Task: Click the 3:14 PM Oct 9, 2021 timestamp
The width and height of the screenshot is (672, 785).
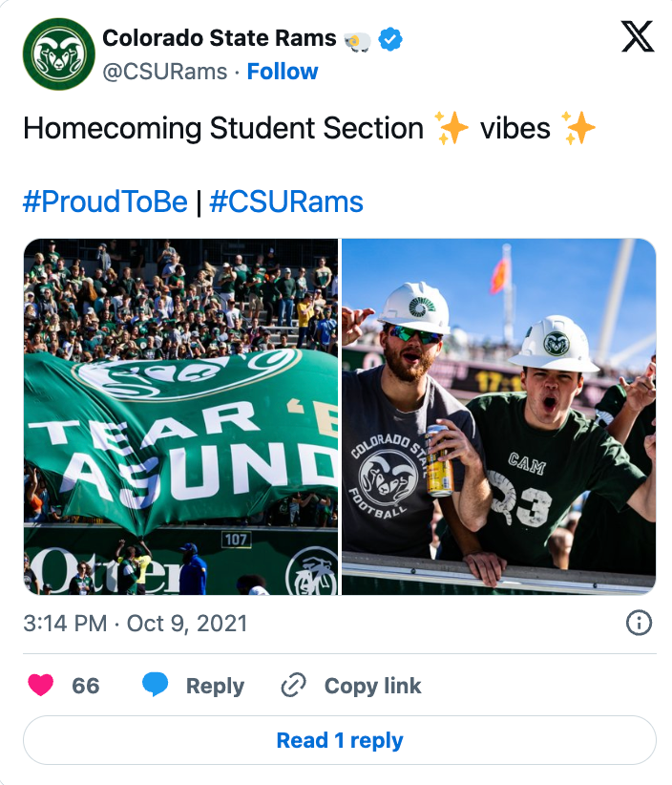Action: (x=136, y=624)
